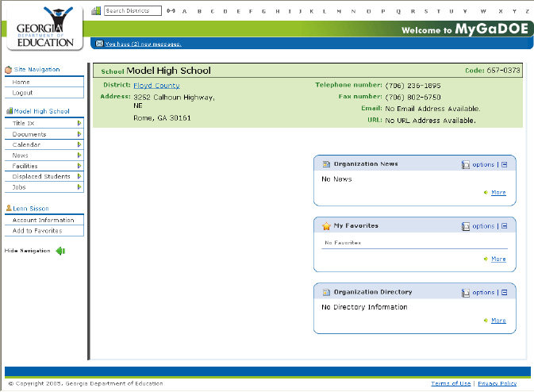
Task: Filter districts by letter G
Action: coord(263,11)
